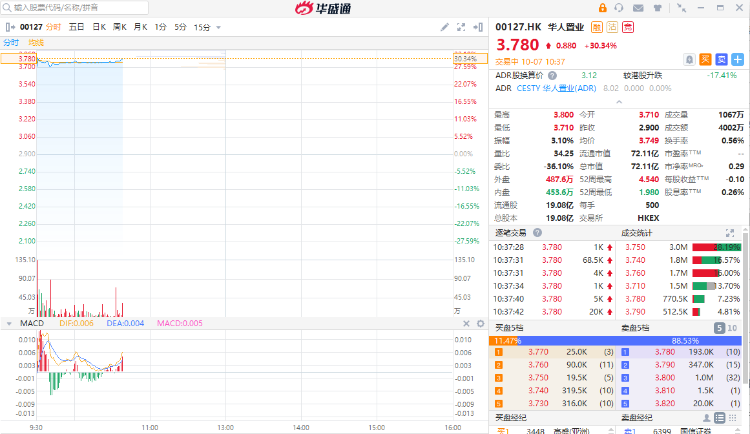Show 5-level order book depth
The image size is (750, 434).
pos(719,328)
